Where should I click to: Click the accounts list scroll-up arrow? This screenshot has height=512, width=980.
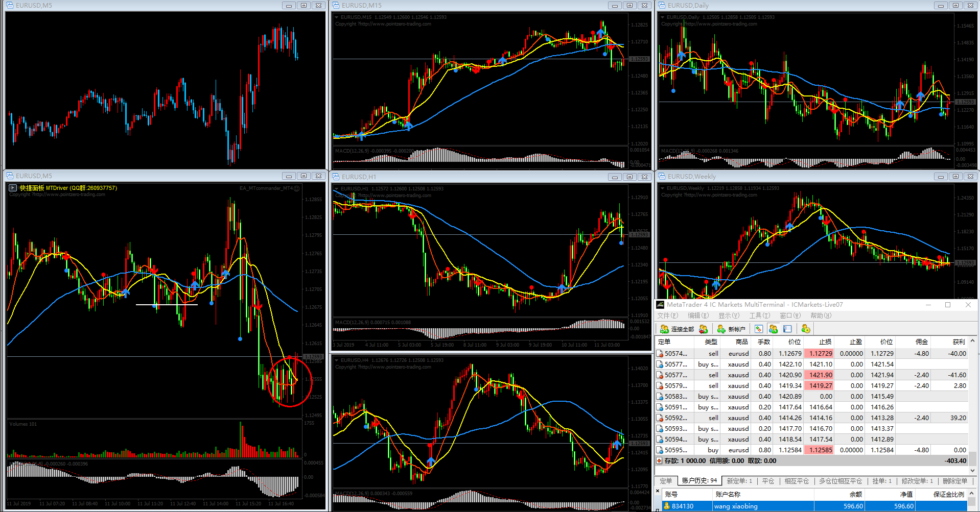click(x=973, y=494)
